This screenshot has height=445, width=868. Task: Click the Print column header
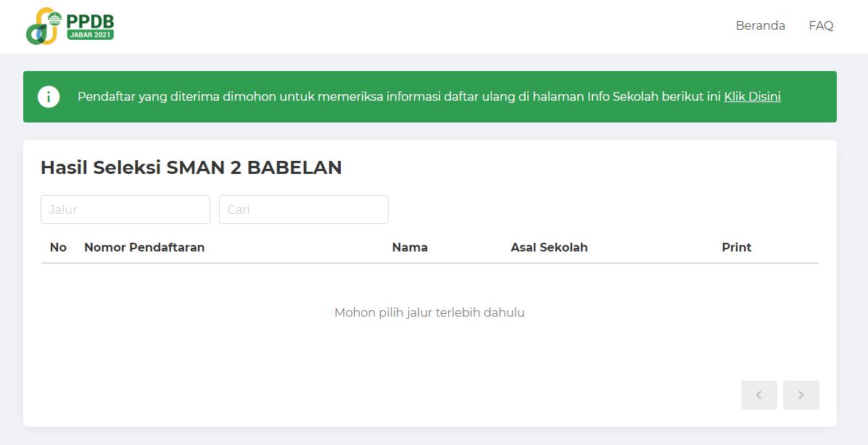[x=736, y=247]
